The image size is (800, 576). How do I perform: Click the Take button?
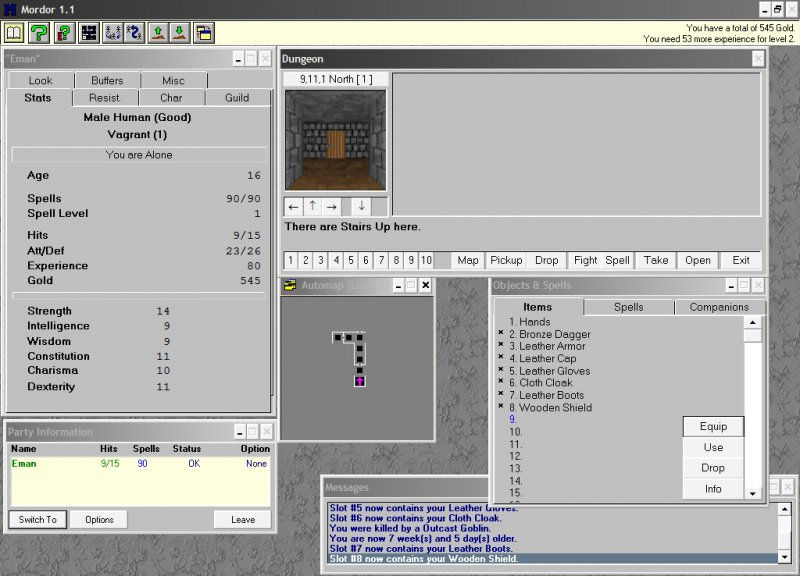[656, 260]
